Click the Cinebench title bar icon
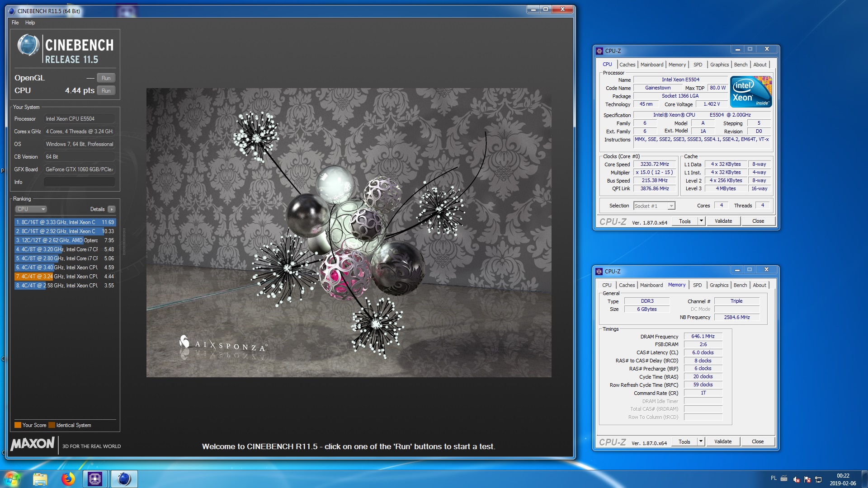This screenshot has height=488, width=868. pyautogui.click(x=12, y=11)
